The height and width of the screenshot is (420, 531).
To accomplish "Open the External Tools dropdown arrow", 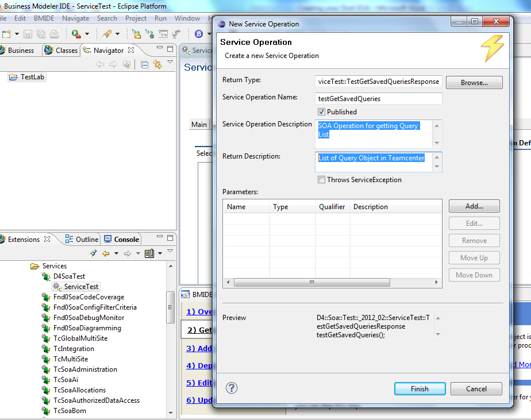I will click(87, 34).
